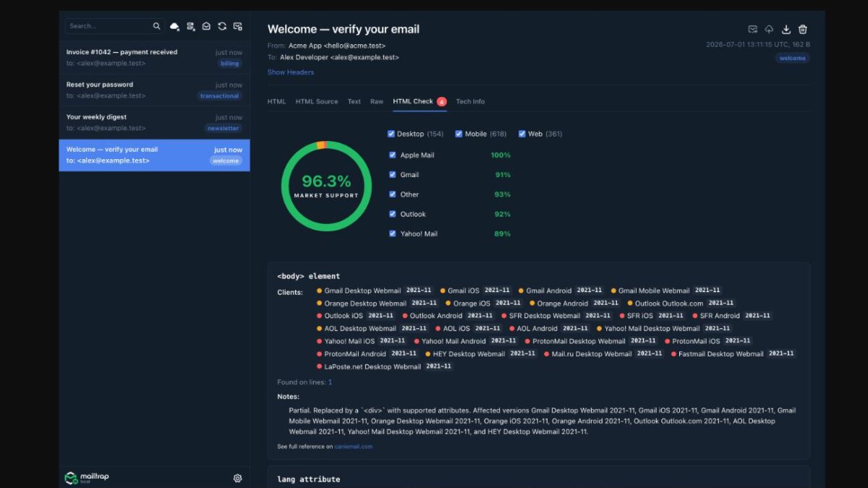
Task: Switch to the HTML Source tab
Action: click(317, 102)
